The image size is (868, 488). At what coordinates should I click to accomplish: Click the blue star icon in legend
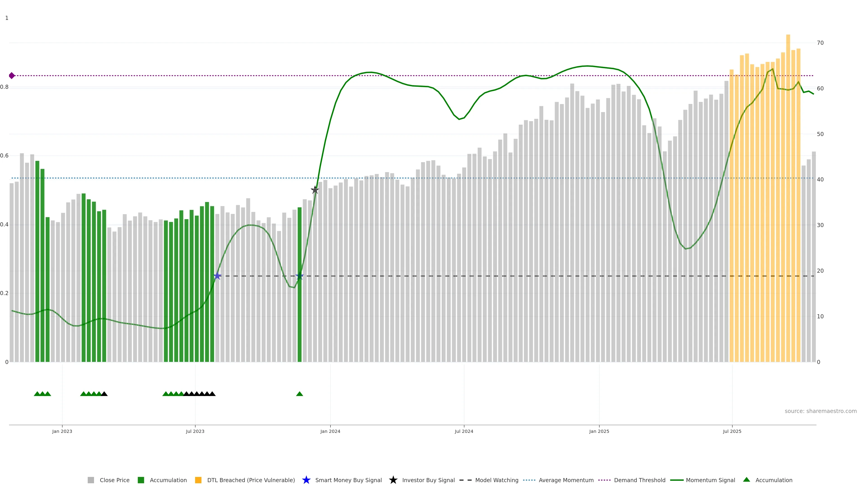(306, 480)
